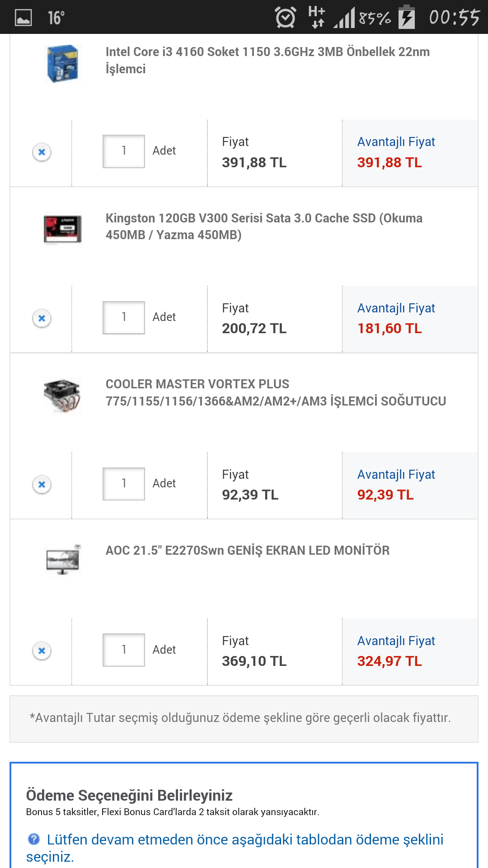
Task: Remove the Intel Core i3 4160 item
Action: [x=42, y=152]
